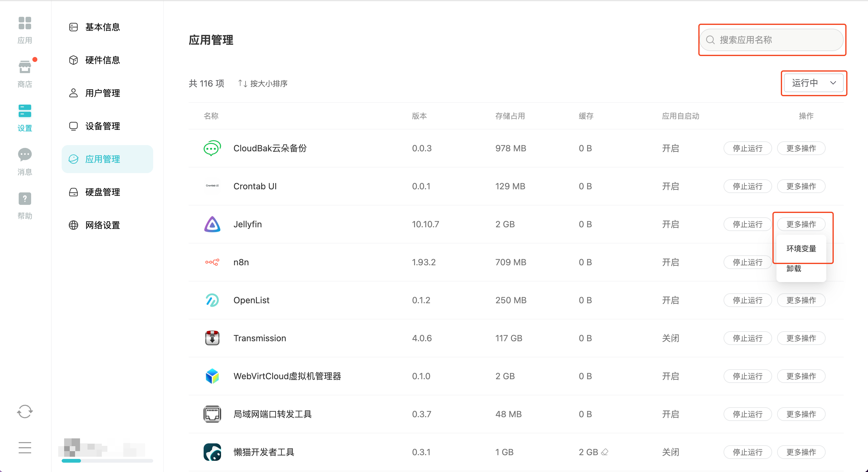This screenshot has height=472, width=868.
Task: Open the 消息 messages icon
Action: 25,155
